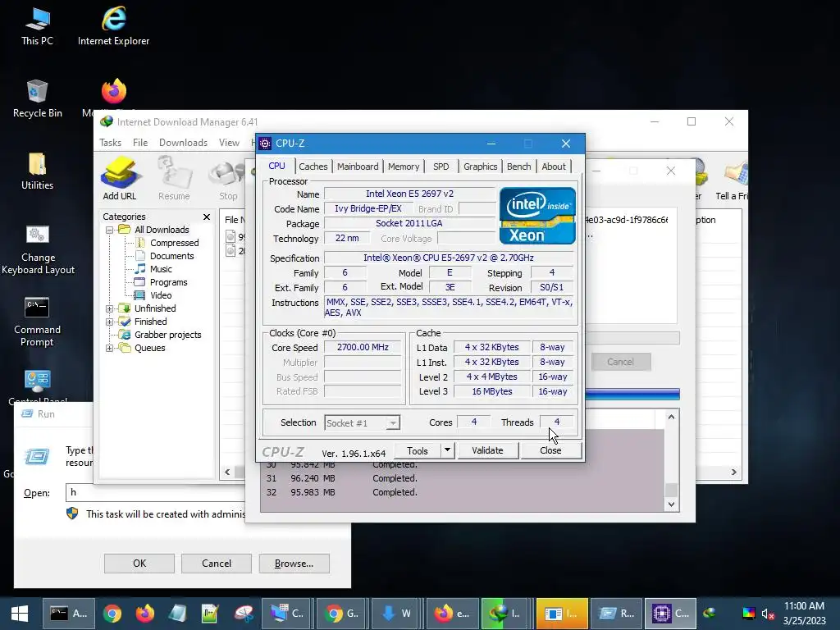Click the Intel Xeon inside logo

point(537,216)
